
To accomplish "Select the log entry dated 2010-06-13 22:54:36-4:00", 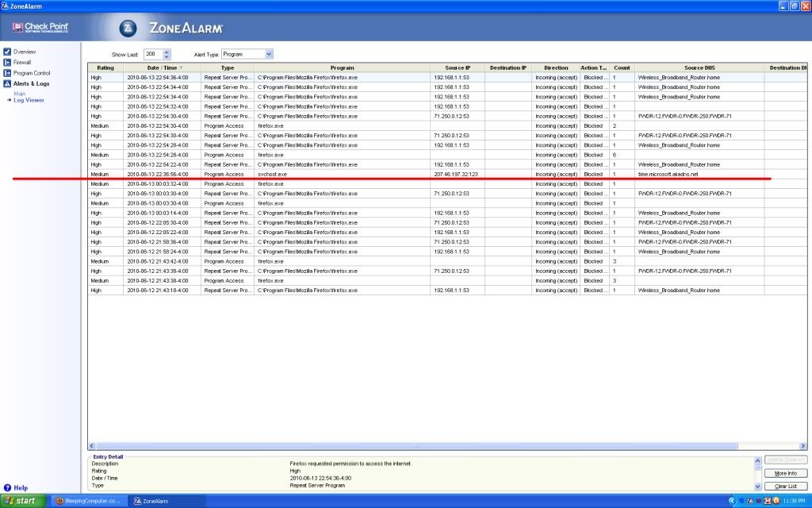I will 447,77.
